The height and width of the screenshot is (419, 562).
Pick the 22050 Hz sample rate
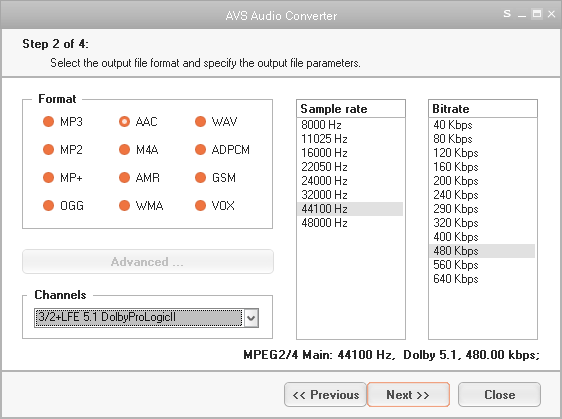[350, 167]
